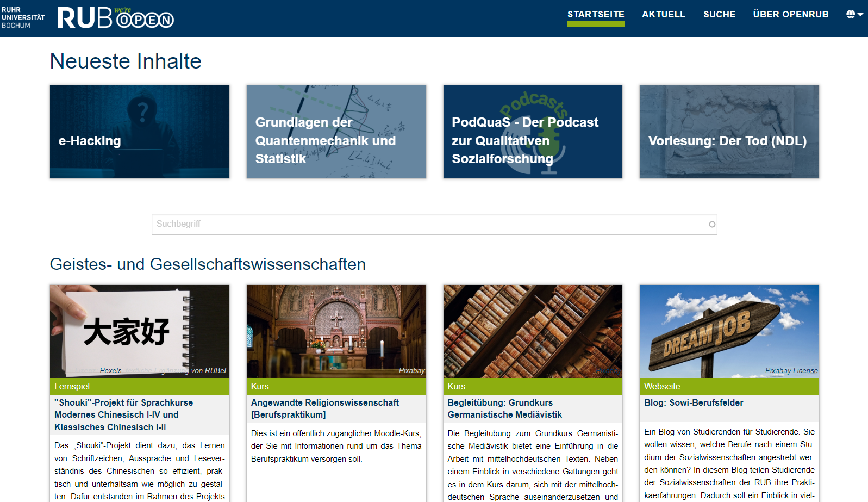Click the Webseite category label
The image size is (868, 502).
tap(662, 386)
